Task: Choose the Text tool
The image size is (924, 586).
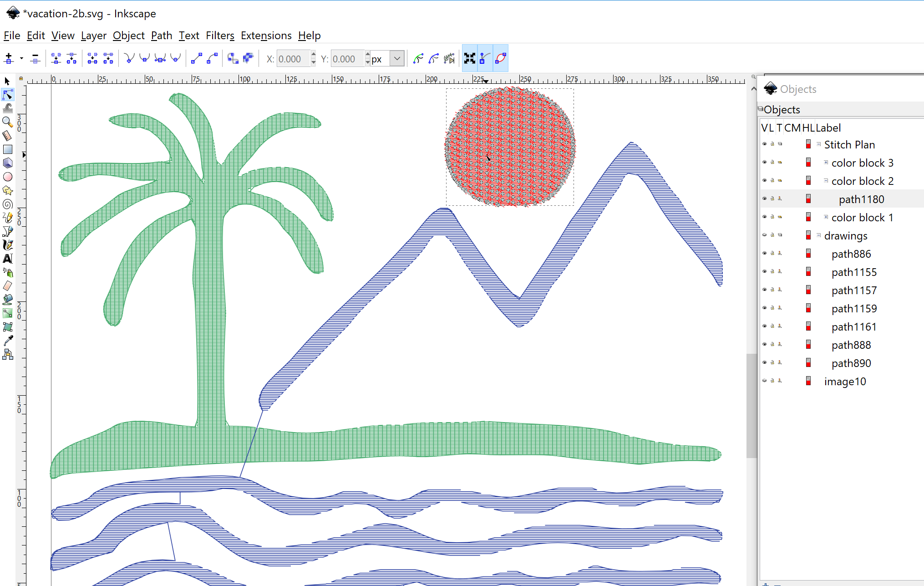Action: coord(7,259)
